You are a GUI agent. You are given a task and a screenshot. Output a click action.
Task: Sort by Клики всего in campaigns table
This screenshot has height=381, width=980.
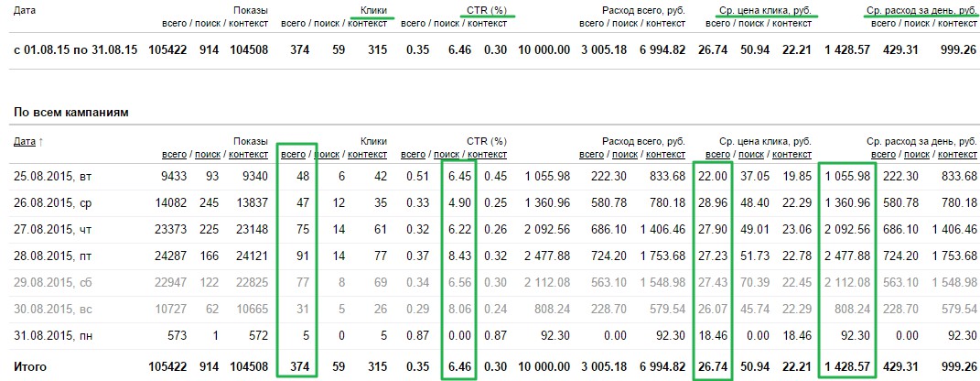click(x=293, y=155)
